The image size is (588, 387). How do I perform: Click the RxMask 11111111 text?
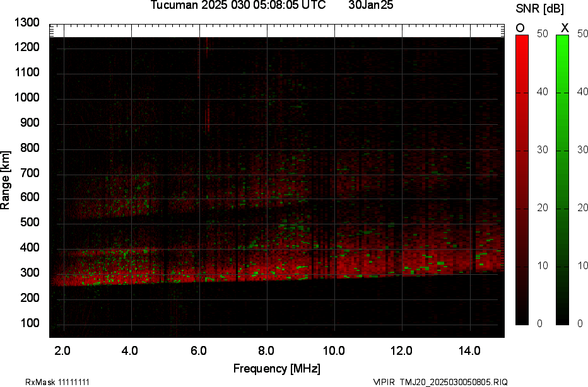49,382
